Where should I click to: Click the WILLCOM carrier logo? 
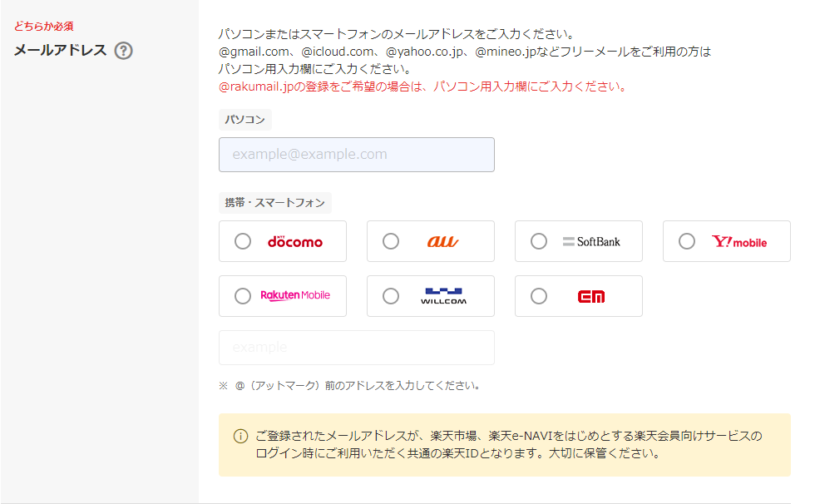(443, 296)
